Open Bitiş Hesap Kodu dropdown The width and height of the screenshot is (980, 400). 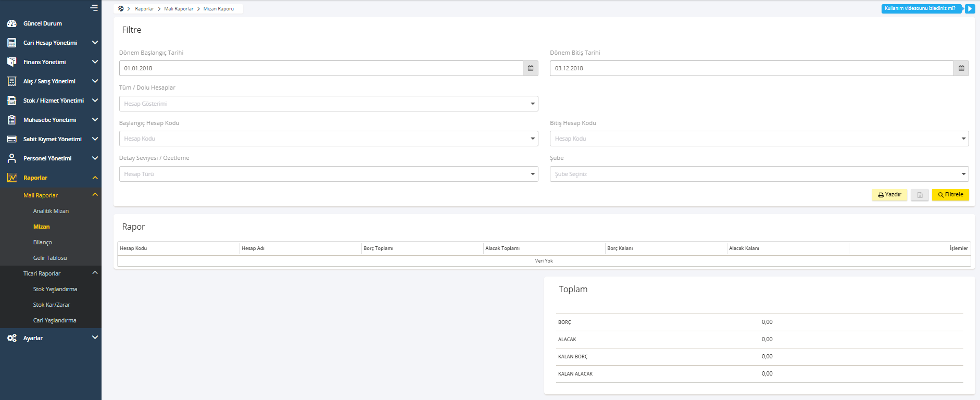pyautogui.click(x=759, y=139)
